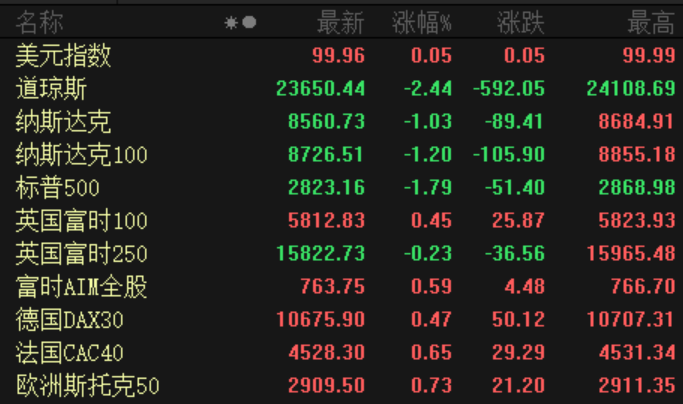Image resolution: width=683 pixels, height=404 pixels.
Task: Click latest price 2909.50
Action: 326,386
